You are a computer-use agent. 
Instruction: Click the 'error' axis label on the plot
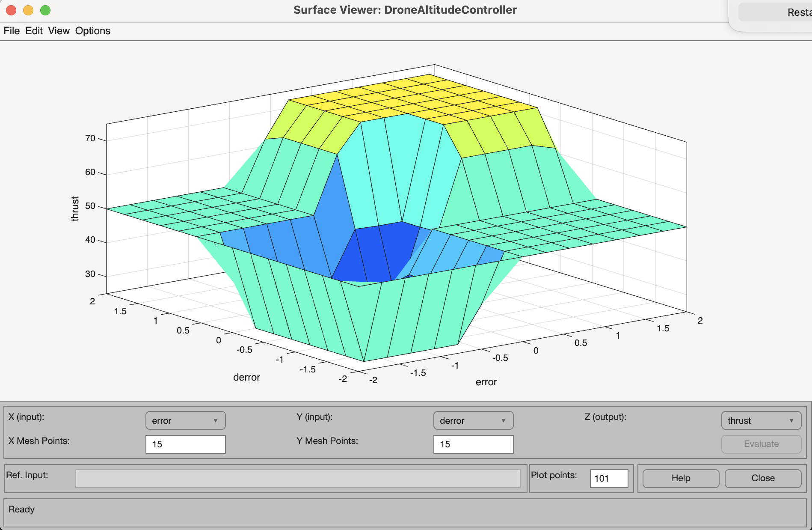pos(486,382)
